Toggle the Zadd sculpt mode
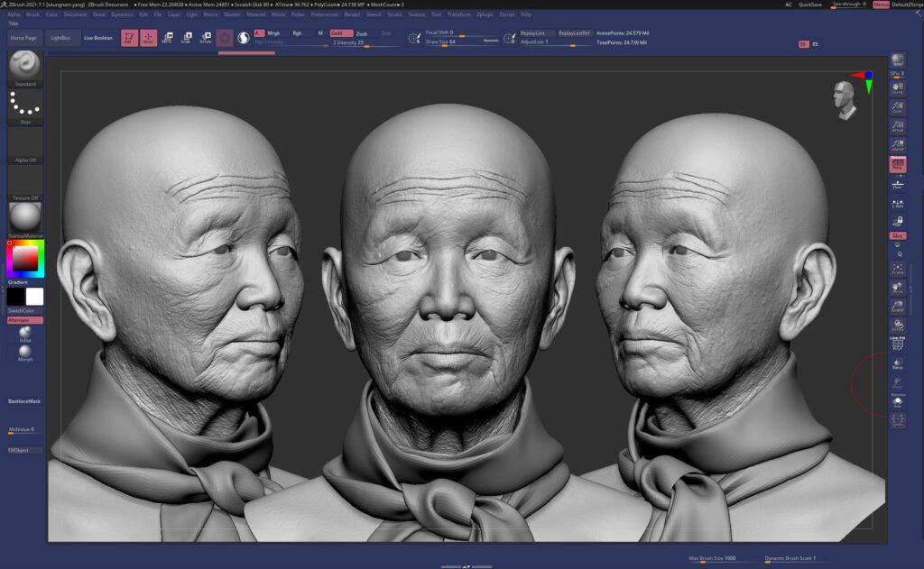The image size is (924, 569). click(340, 33)
